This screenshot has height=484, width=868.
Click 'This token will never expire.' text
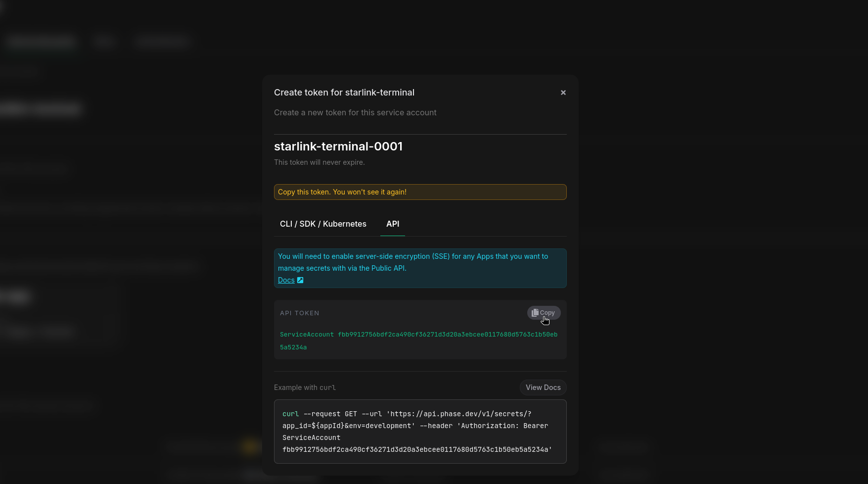point(320,162)
